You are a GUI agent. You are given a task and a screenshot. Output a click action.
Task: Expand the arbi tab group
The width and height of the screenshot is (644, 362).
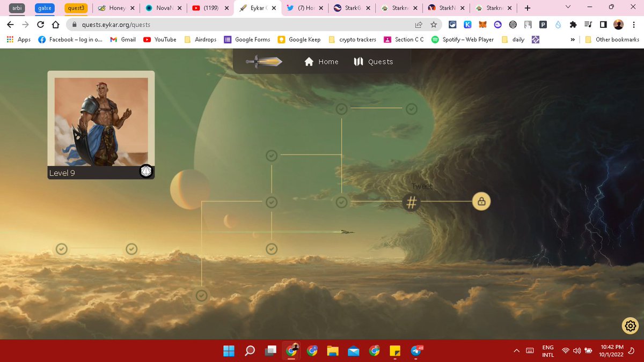(x=18, y=8)
